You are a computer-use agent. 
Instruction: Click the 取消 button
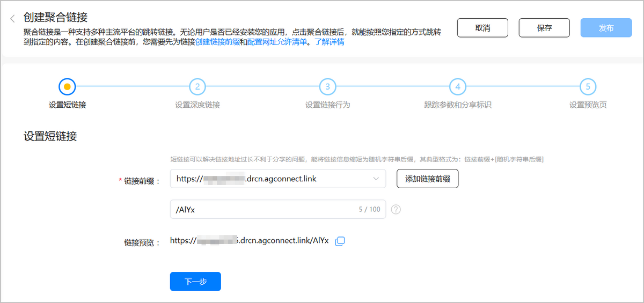point(482,28)
